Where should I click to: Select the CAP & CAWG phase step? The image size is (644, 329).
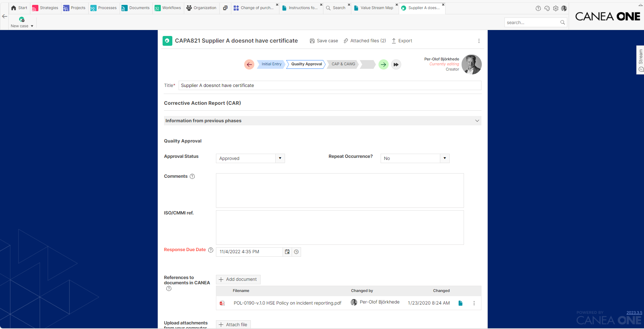tap(343, 64)
